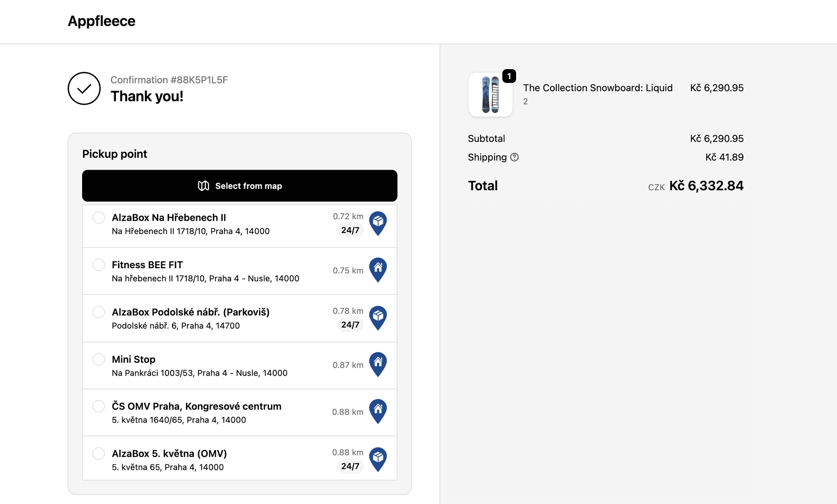This screenshot has width=837, height=504.
Task: Select AlzaBox 5. května (OMV) radio button
Action: (98, 453)
